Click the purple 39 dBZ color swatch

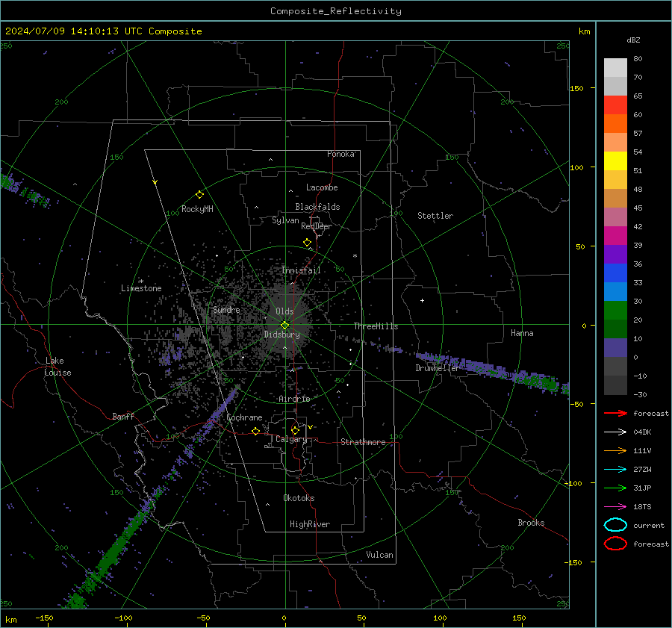tap(615, 254)
